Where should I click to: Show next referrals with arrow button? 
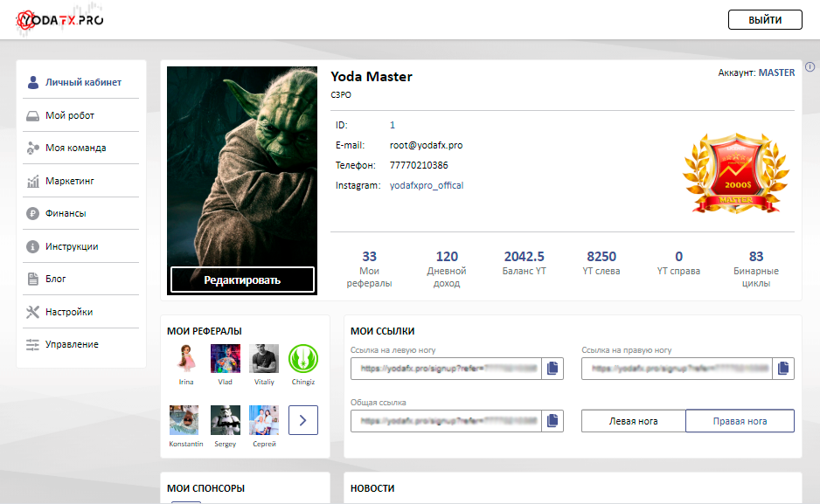(303, 420)
